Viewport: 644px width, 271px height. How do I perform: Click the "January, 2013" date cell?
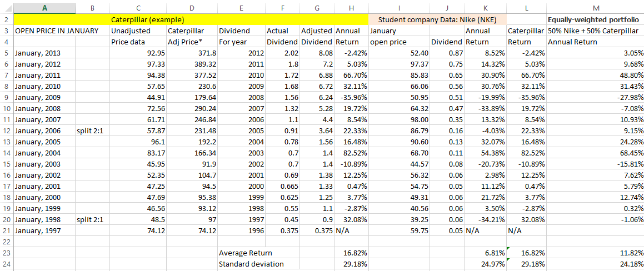point(38,53)
